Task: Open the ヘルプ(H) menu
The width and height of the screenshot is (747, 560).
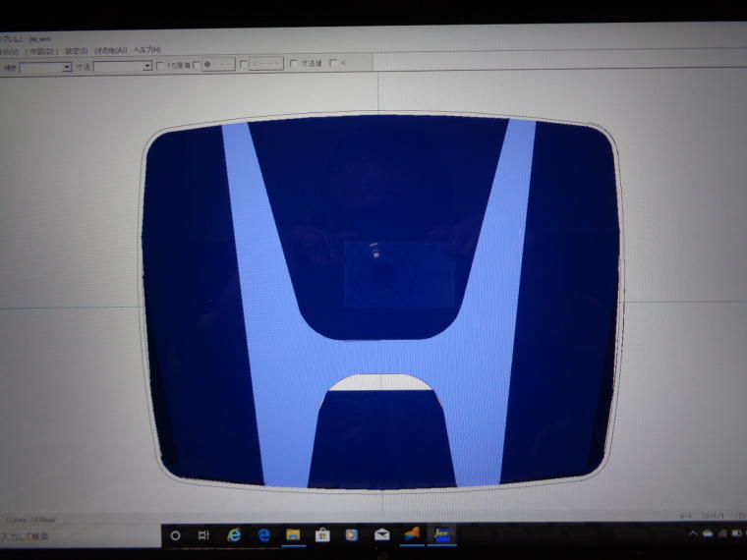Action: click(x=147, y=49)
